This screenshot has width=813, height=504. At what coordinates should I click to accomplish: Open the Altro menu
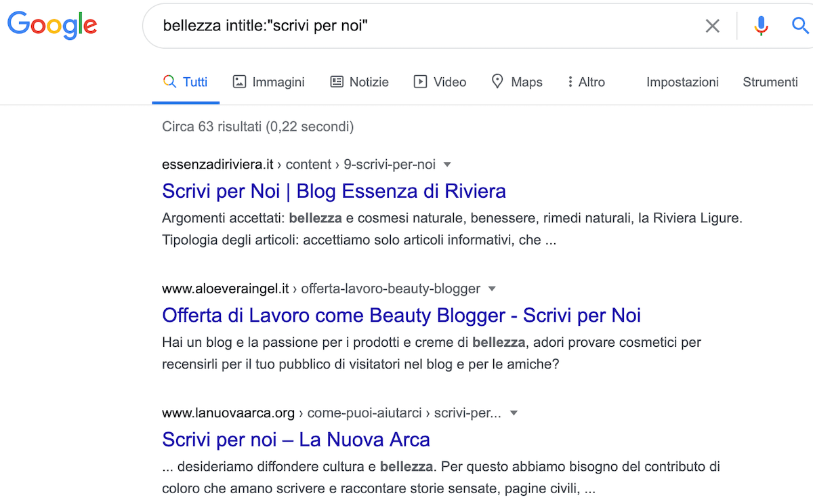pos(586,82)
